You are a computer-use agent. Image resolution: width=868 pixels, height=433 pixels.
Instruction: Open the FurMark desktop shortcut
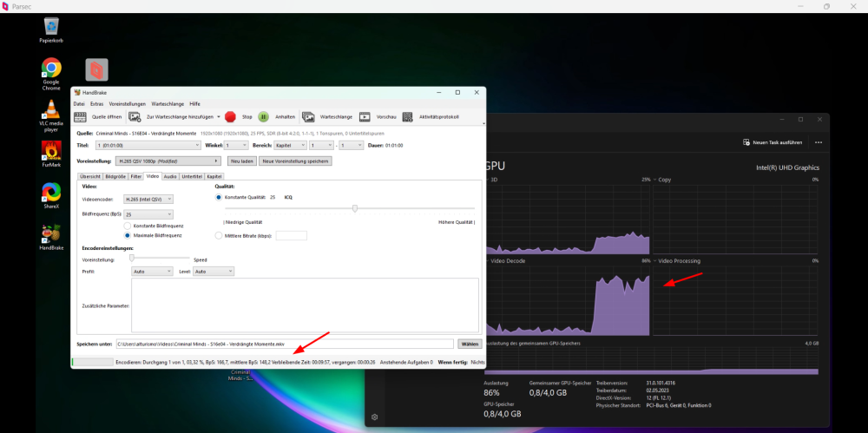(51, 154)
